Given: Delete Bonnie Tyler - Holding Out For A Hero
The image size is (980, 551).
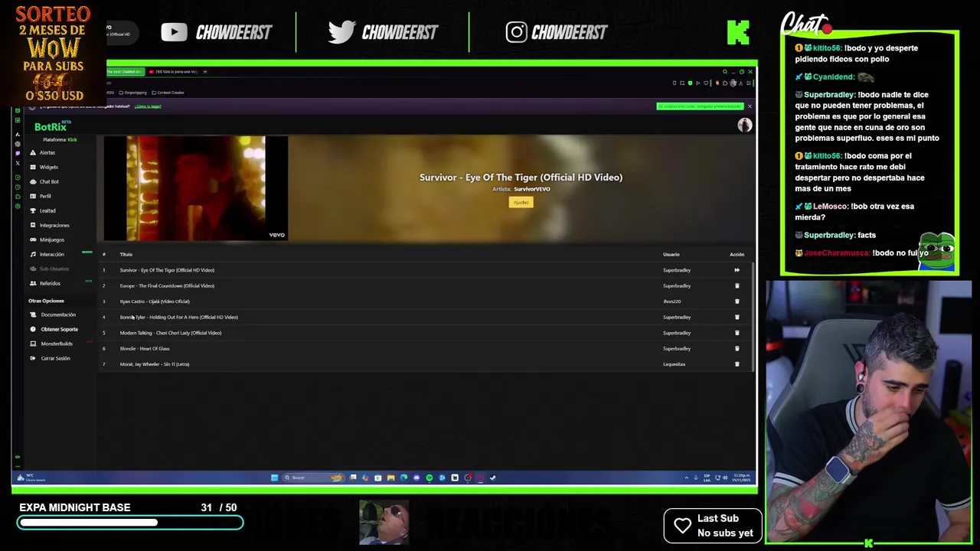Looking at the screenshot, I should (x=737, y=317).
